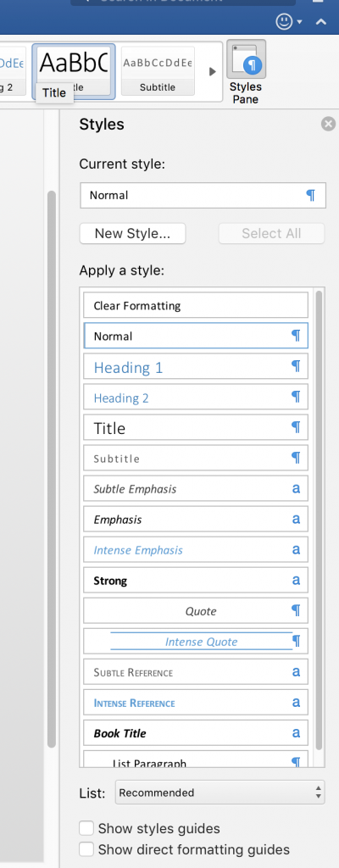Click paragraph icon beside Heading 1
This screenshot has height=868, width=339.
click(x=296, y=366)
